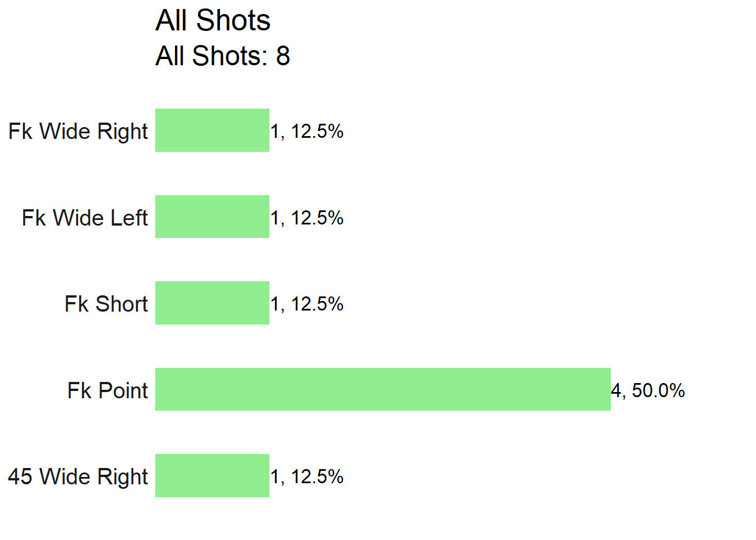The width and height of the screenshot is (756, 540).
Task: Click the 1, 12.5% label beside Fk Wide Left
Action: pos(307,218)
